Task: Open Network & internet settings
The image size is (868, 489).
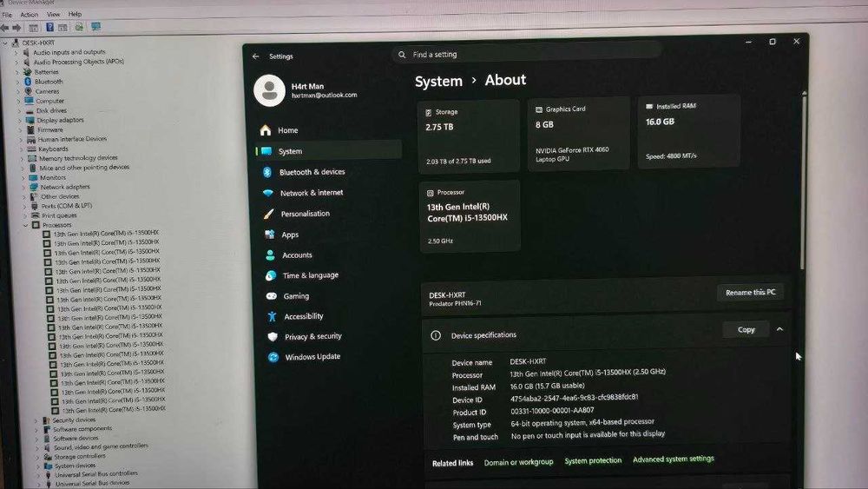Action: 311,193
